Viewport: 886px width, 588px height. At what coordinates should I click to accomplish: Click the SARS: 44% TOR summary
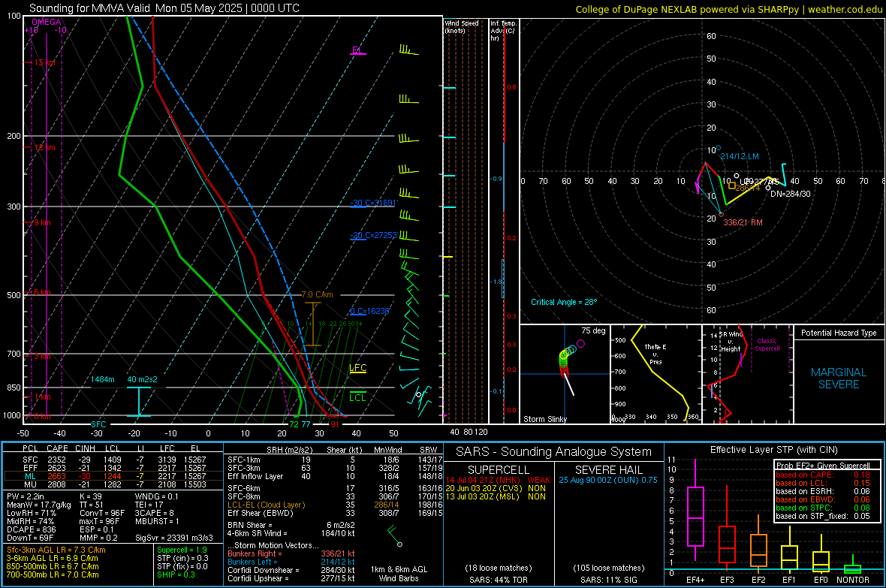tap(499, 580)
